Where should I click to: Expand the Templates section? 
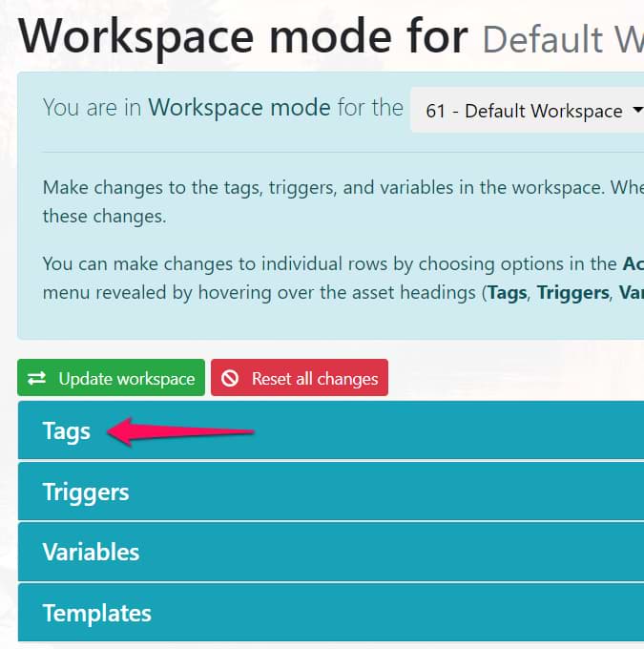click(331, 613)
